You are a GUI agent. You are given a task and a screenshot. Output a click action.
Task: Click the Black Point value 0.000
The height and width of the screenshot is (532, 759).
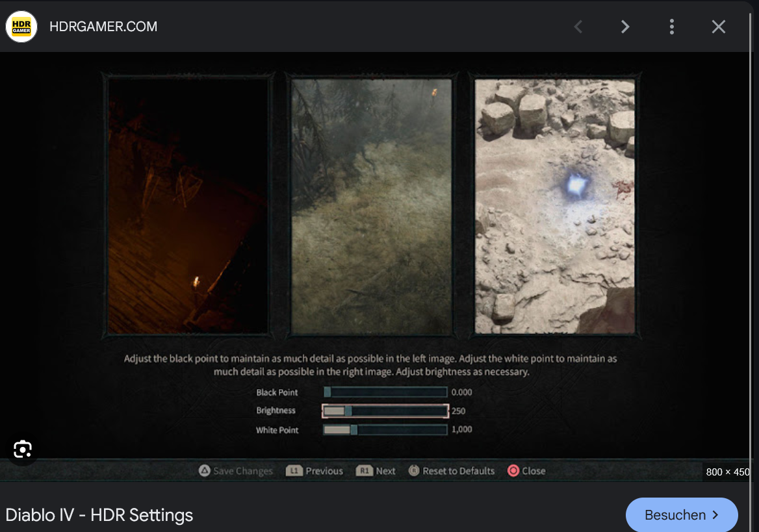(462, 392)
